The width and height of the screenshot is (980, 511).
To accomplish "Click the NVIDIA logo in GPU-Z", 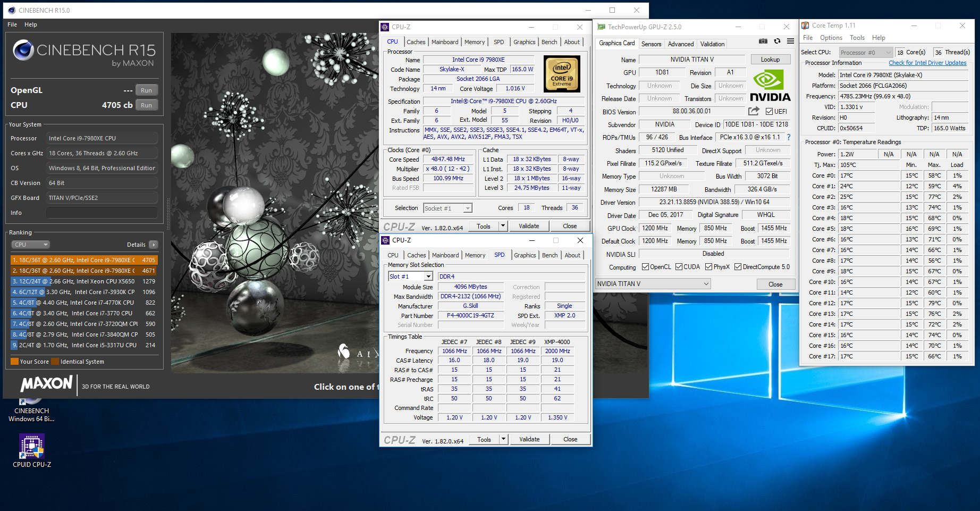I will coord(770,86).
